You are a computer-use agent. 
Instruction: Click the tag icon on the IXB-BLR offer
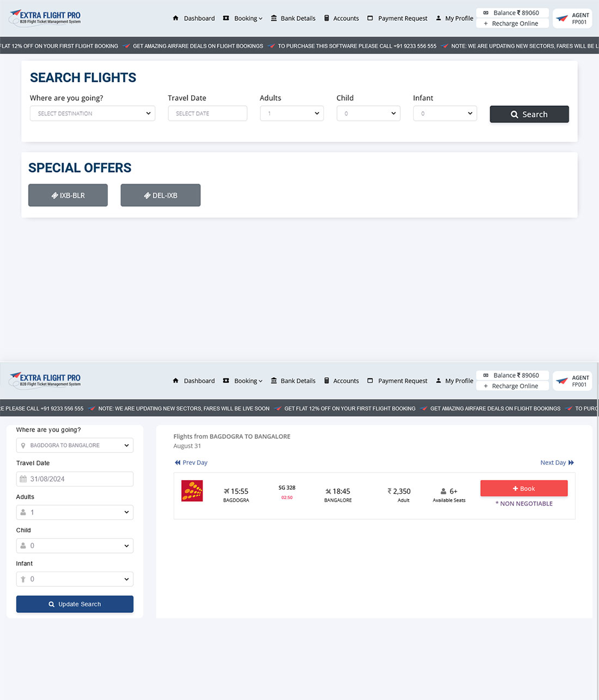pos(55,195)
